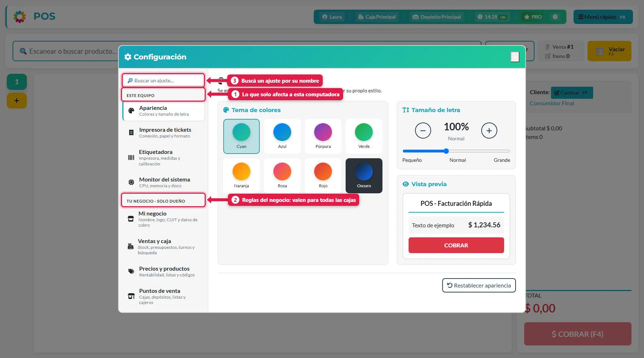This screenshot has height=358, width=644.
Task: Click the Grande size label
Action: point(502,160)
